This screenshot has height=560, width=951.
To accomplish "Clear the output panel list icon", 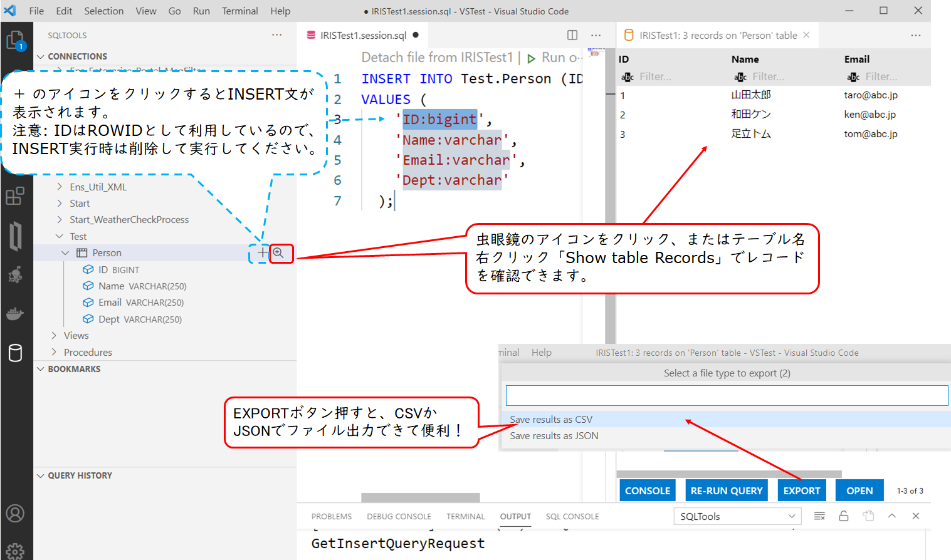I will 819,516.
